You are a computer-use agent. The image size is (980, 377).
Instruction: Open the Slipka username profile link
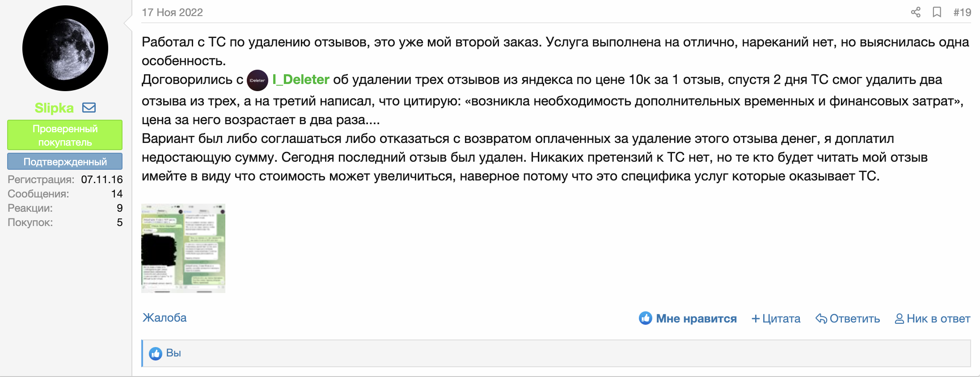coord(54,108)
